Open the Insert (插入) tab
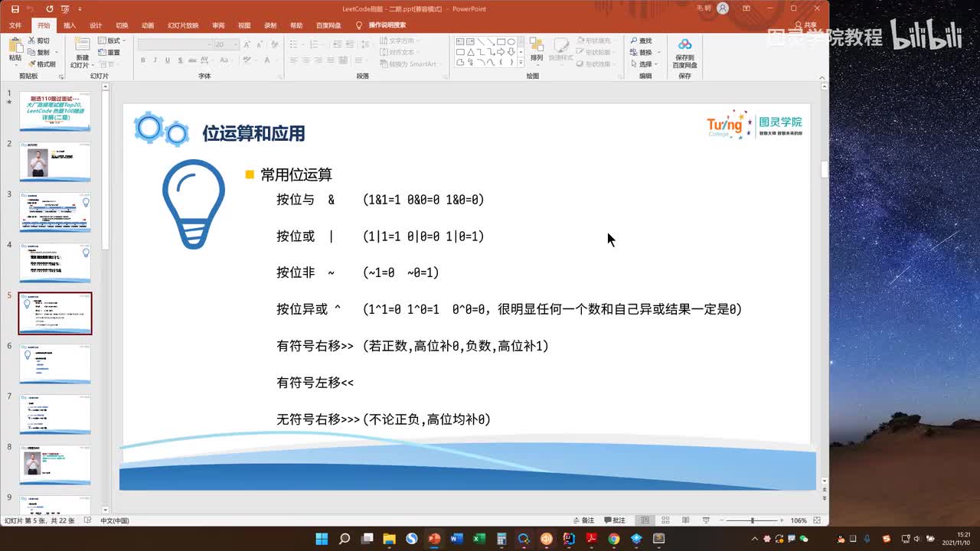The width and height of the screenshot is (980, 551). click(x=70, y=25)
